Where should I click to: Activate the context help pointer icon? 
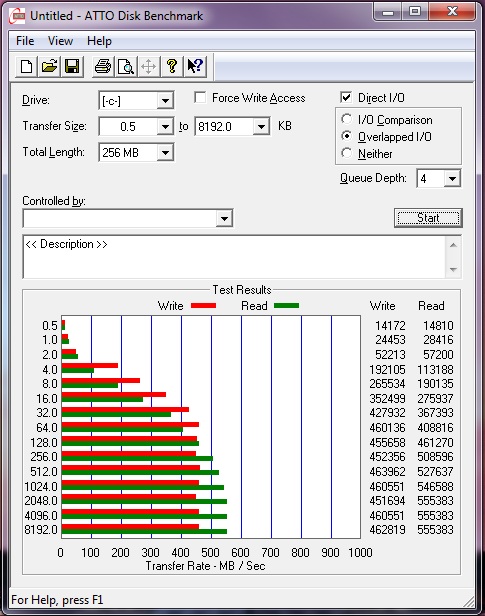[x=194, y=66]
